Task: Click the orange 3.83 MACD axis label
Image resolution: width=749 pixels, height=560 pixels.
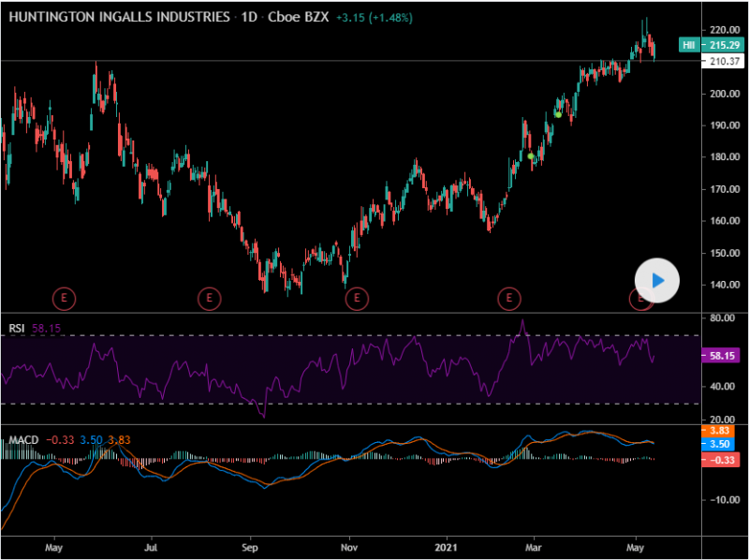Action: (x=721, y=429)
